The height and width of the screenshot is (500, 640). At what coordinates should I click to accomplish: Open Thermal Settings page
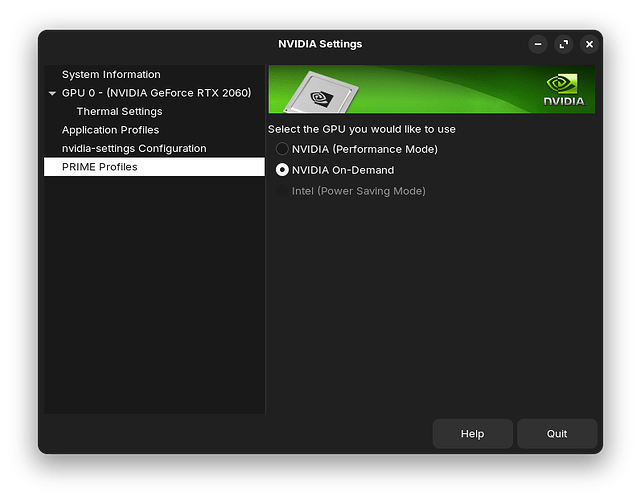(x=154, y=111)
